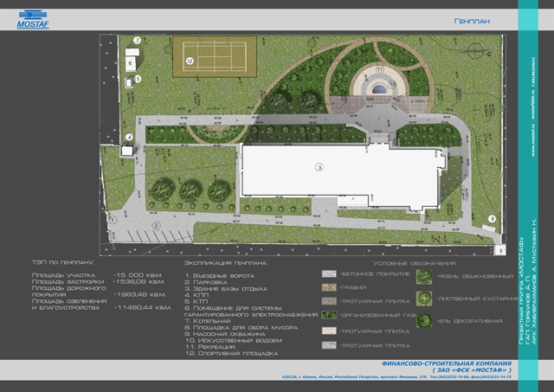Select the gravel legend swatch
This screenshot has width=554, height=392.
[x=328, y=288]
